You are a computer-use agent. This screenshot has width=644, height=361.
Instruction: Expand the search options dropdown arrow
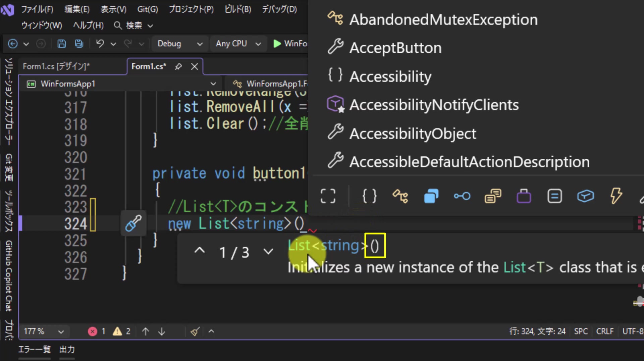pyautogui.click(x=150, y=25)
